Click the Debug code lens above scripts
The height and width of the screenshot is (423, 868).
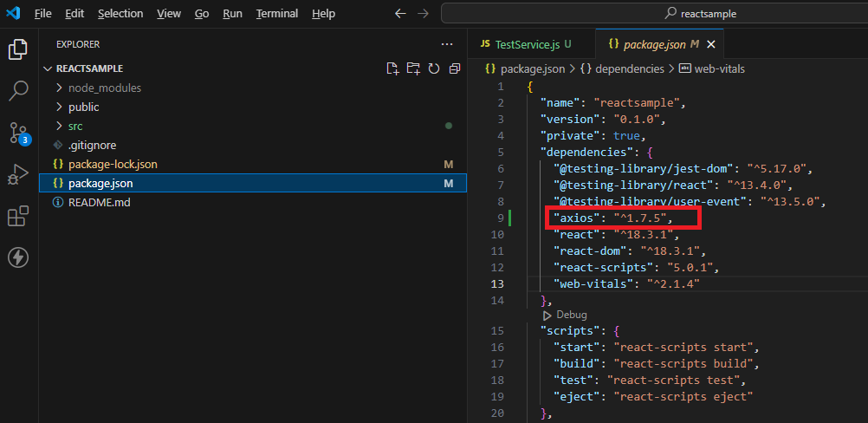(571, 315)
